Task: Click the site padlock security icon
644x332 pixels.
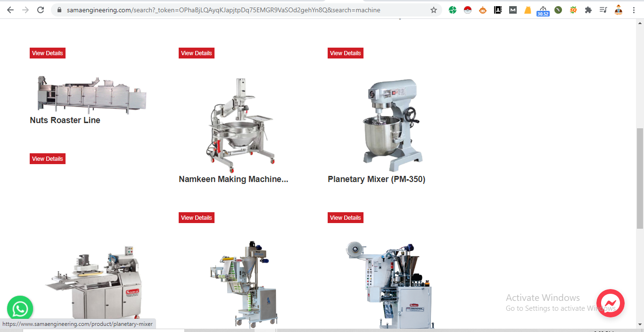Action: pyautogui.click(x=59, y=10)
